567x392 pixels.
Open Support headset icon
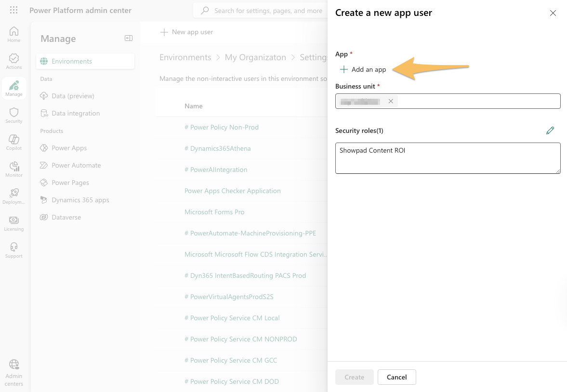click(x=14, y=250)
